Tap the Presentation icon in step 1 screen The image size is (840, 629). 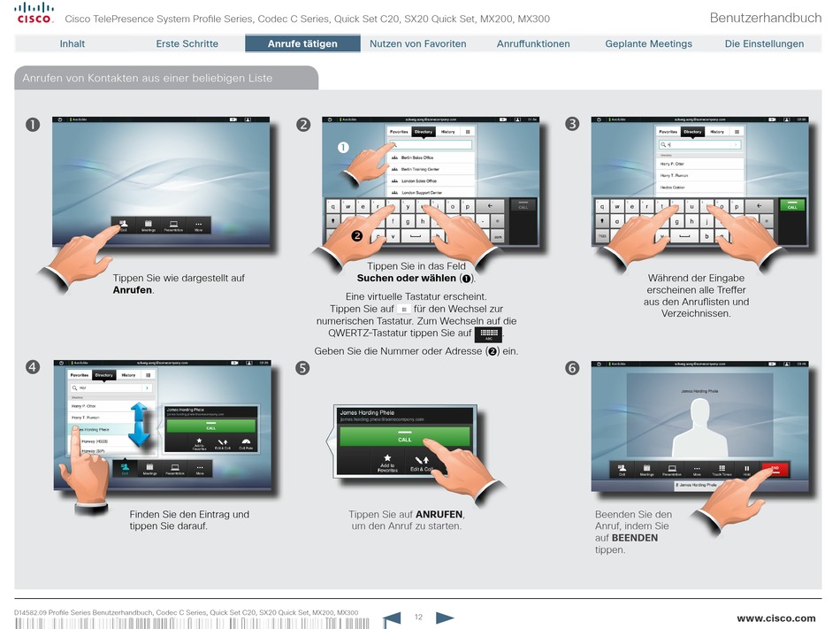click(x=173, y=226)
